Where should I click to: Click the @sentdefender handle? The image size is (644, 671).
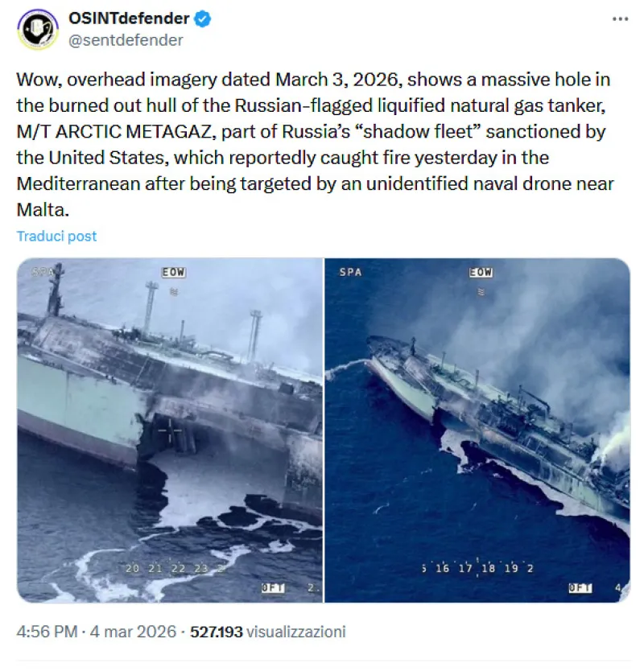point(126,40)
